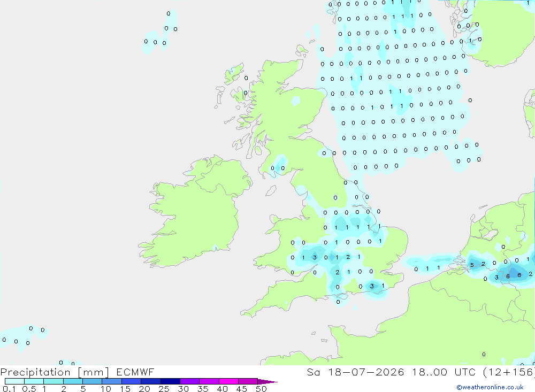Image resolution: width=535 pixels, height=392 pixels.
Task: Select the purple swatch between 30 and 35
Action: [x=190, y=381]
